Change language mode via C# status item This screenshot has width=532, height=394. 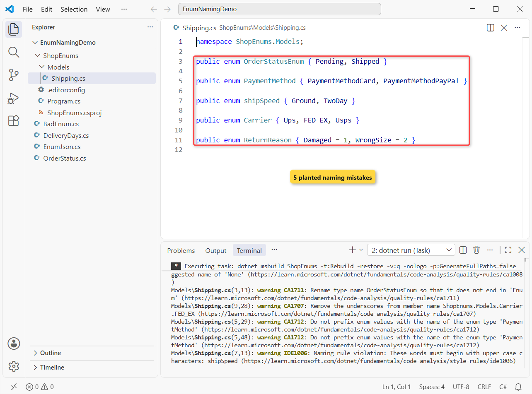(503, 387)
